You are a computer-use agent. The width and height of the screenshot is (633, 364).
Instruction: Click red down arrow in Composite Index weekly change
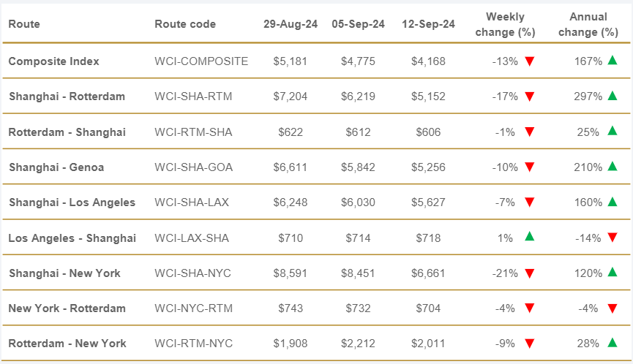coord(530,61)
